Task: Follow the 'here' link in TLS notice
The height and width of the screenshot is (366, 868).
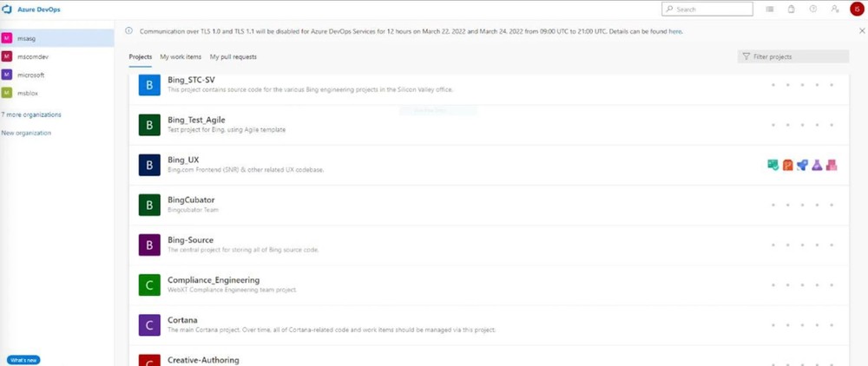Action: [x=674, y=31]
